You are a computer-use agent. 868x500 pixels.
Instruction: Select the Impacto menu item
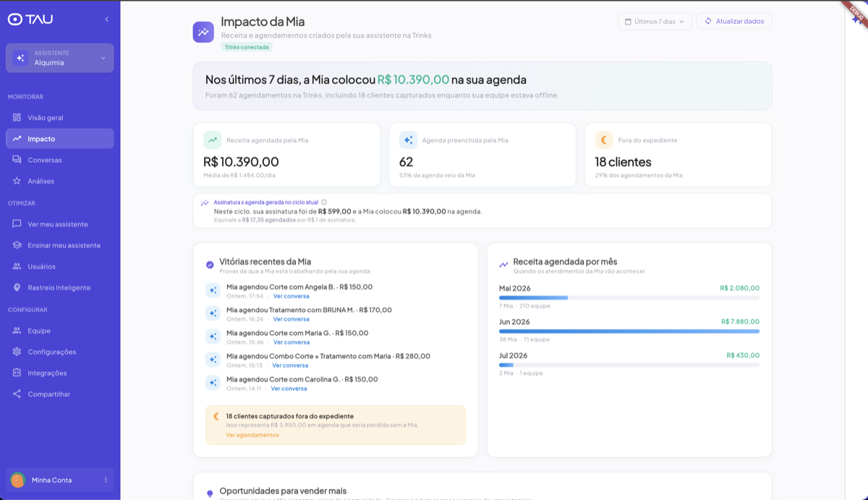(x=60, y=138)
